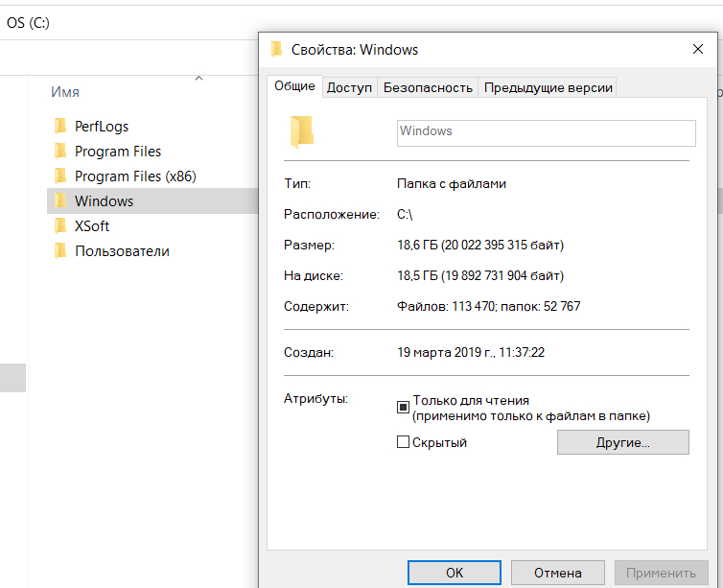Click the 19 марта 2019 creation date

471,352
